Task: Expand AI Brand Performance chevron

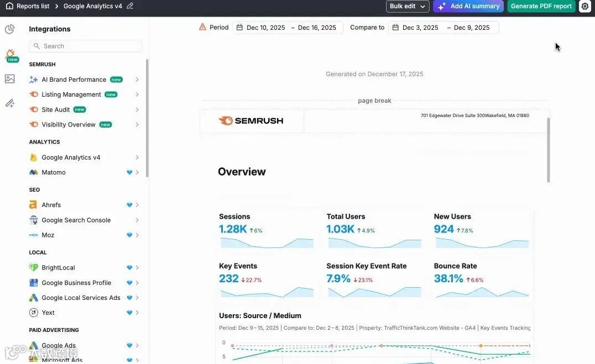Action: pyautogui.click(x=137, y=80)
